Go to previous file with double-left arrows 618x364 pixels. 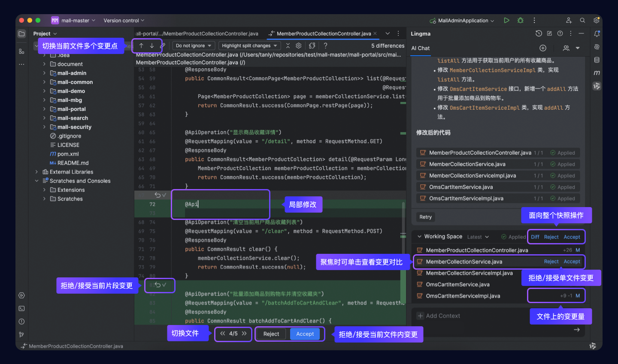[223, 334]
